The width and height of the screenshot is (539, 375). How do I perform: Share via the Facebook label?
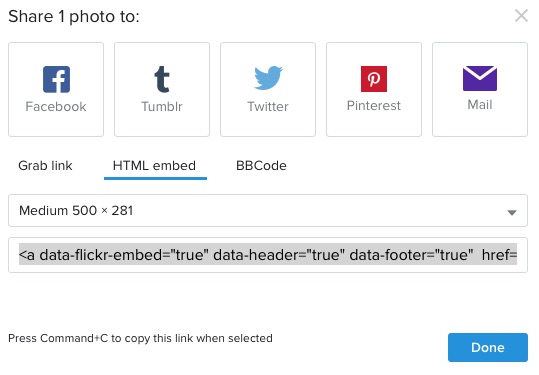coord(56,107)
